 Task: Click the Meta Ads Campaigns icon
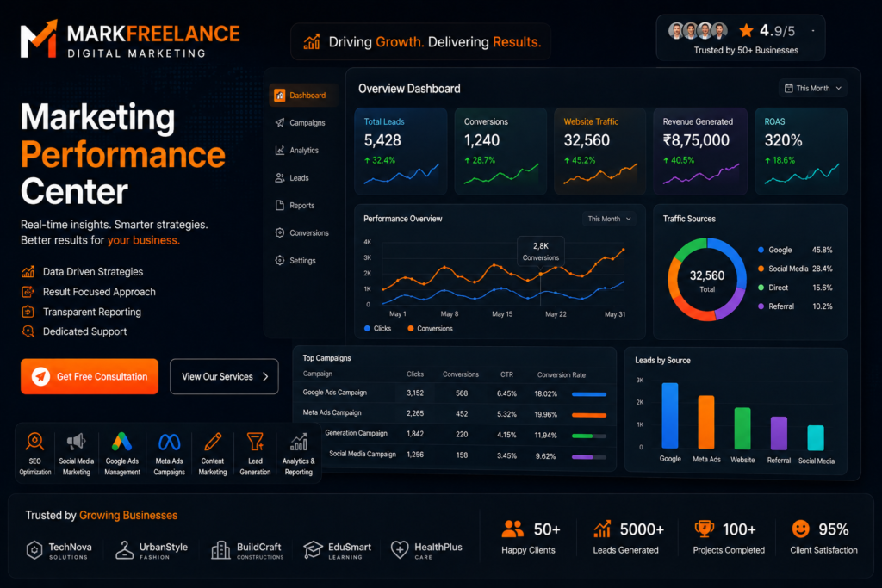[x=170, y=443]
